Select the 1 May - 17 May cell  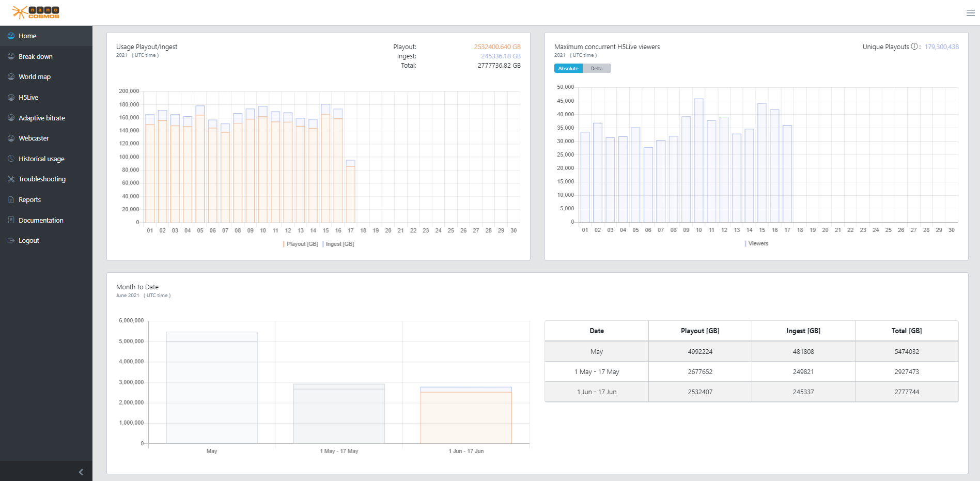(597, 371)
